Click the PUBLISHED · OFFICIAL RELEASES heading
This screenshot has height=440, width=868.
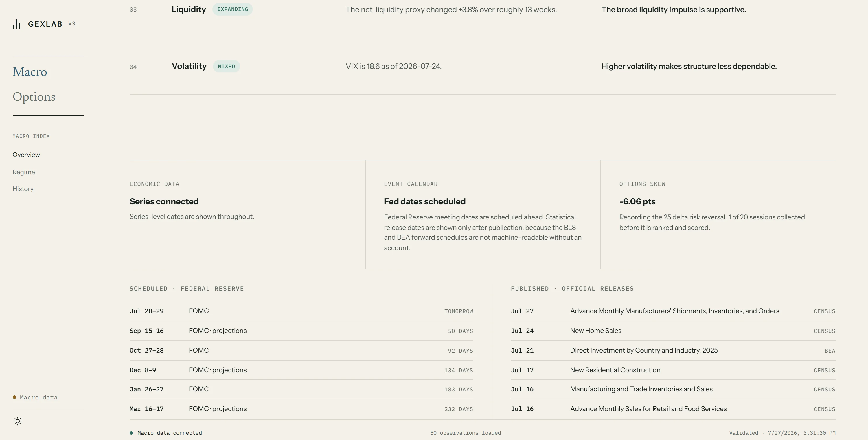(572, 289)
